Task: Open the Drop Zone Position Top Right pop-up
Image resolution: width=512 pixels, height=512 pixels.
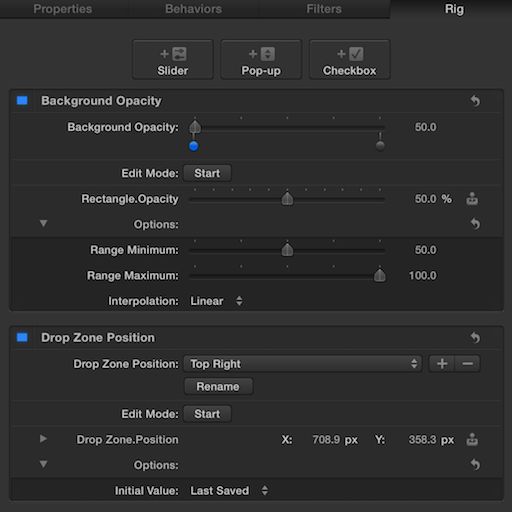Action: coord(303,364)
